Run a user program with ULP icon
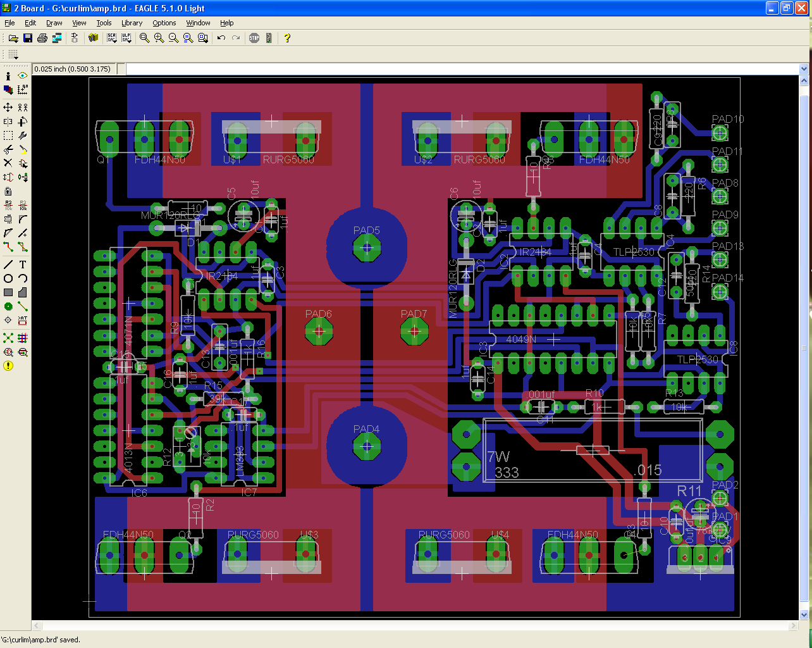 [126, 38]
